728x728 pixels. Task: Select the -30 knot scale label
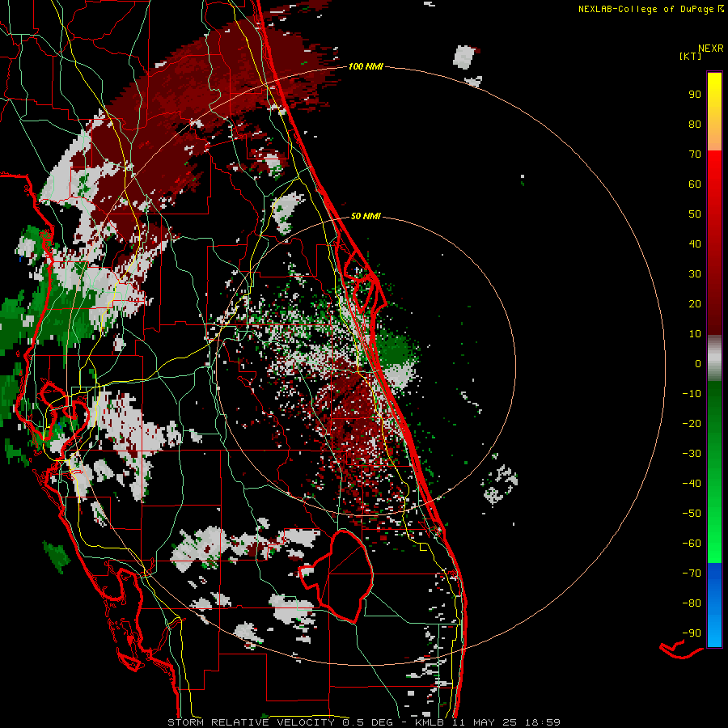[692, 454]
